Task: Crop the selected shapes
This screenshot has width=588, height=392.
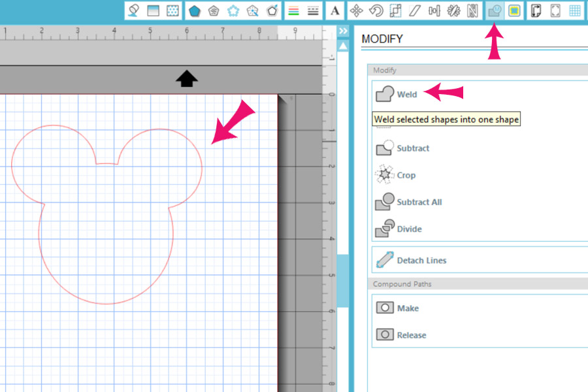Action: tap(396, 175)
